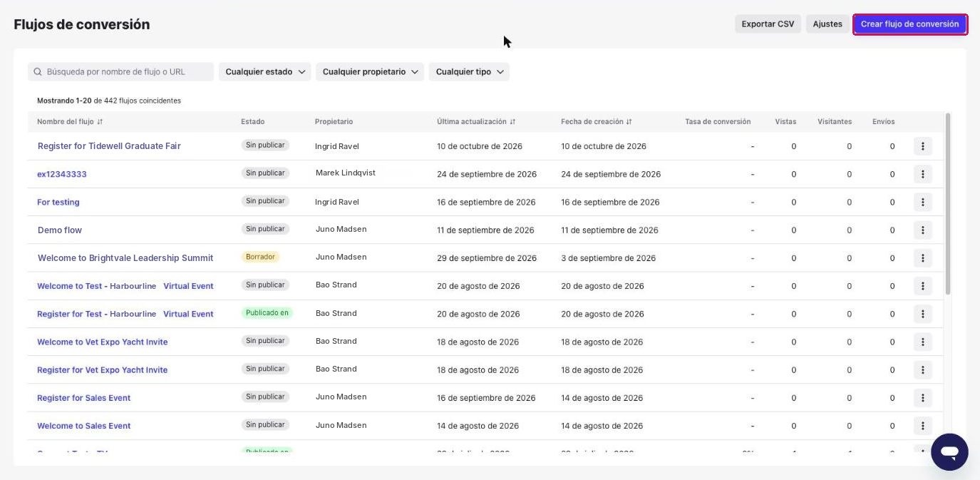
Task: Open actions menu for Welcome to Test - Harbourline
Action: pos(922,286)
